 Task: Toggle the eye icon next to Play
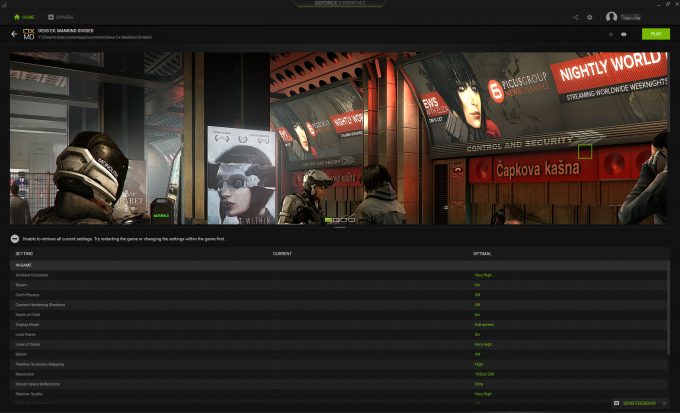tap(623, 34)
